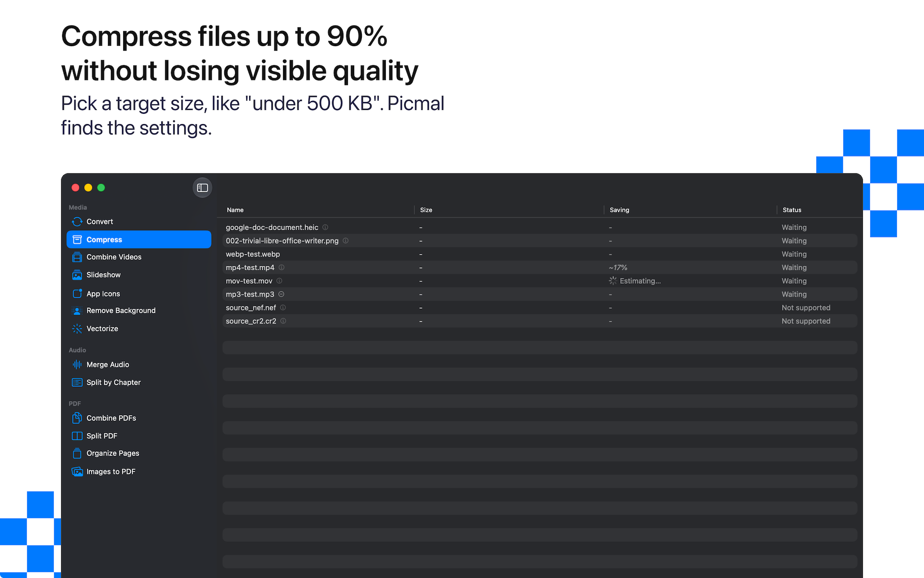Viewport: 924px width, 578px height.
Task: Sort files by the Saving column
Action: pos(619,210)
